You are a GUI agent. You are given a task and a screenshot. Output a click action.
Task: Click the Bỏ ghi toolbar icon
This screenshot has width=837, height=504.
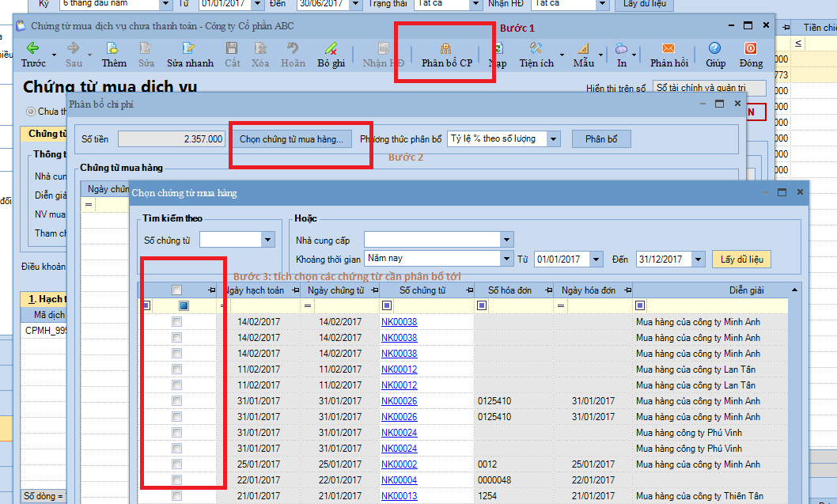331,49
